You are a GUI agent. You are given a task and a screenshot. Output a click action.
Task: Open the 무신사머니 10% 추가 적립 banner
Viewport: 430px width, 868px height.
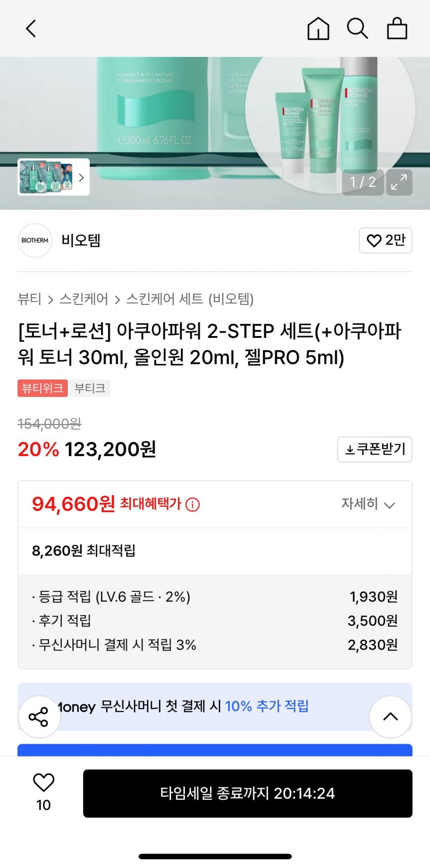pyautogui.click(x=215, y=706)
